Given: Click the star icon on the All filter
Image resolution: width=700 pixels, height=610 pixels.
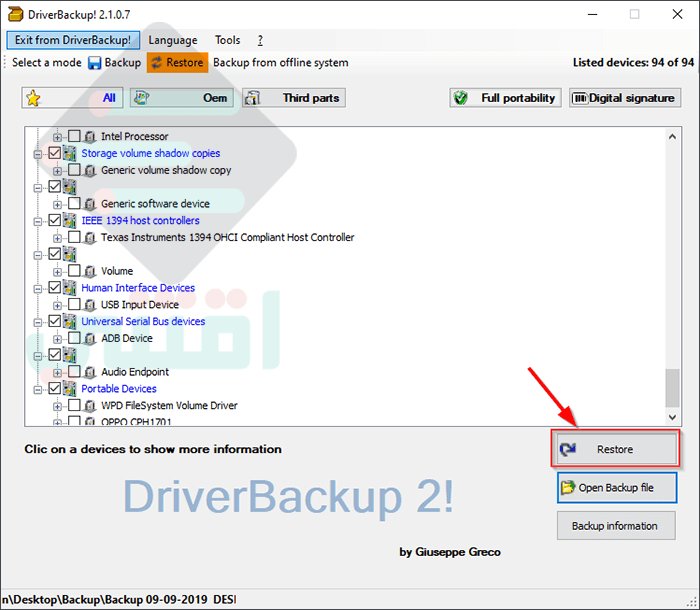Looking at the screenshot, I should click(33, 98).
